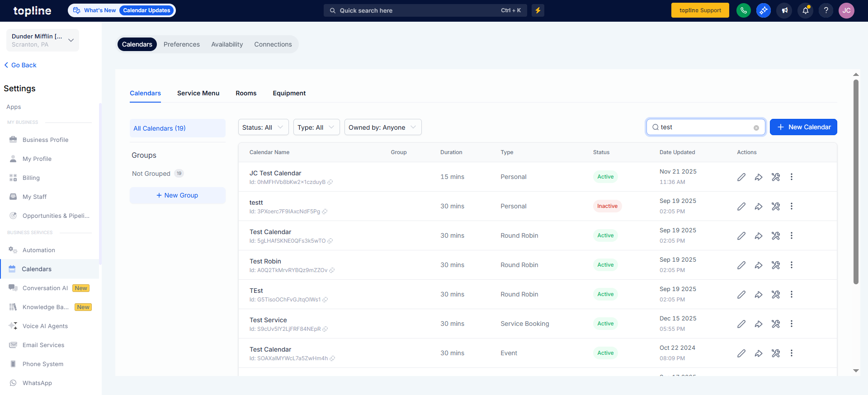The image size is (868, 395).
Task: Open the megaphone announcements icon
Action: (x=784, y=10)
